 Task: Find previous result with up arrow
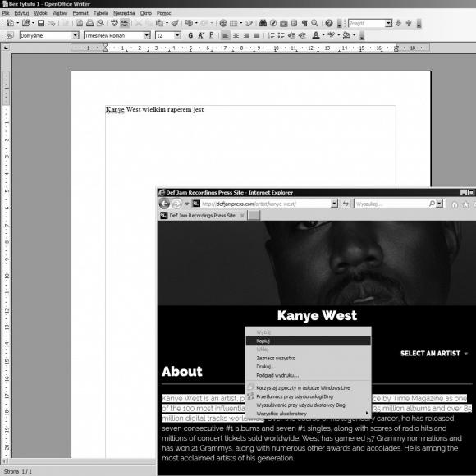[x=409, y=23]
